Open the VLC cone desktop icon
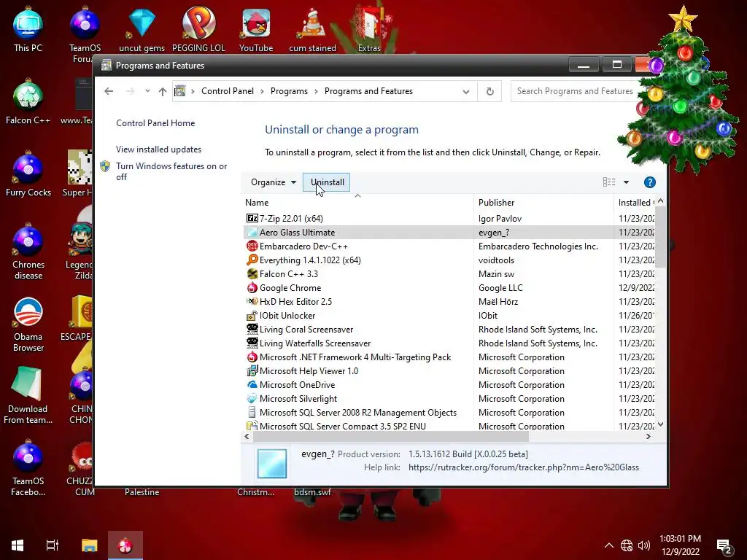The height and width of the screenshot is (560, 747). click(312, 29)
